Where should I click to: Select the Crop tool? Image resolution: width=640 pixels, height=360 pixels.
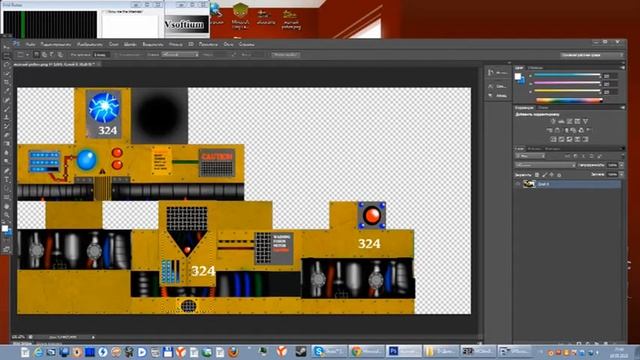click(7, 82)
